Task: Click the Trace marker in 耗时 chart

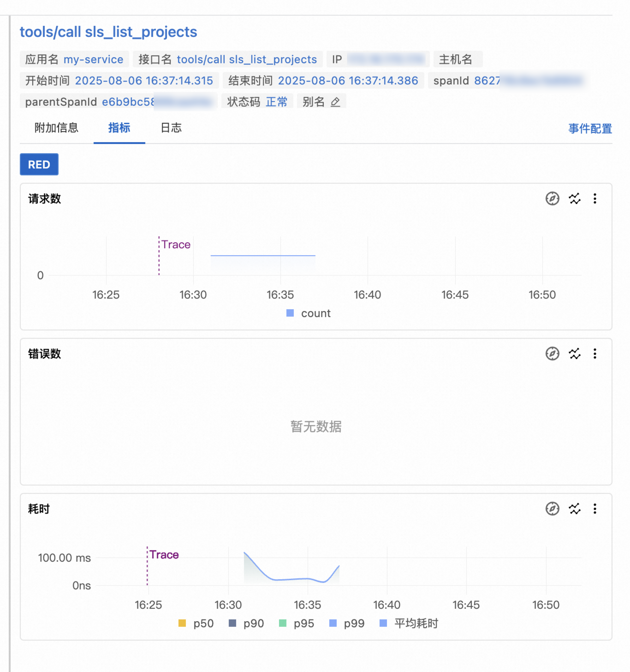Action: (x=164, y=555)
